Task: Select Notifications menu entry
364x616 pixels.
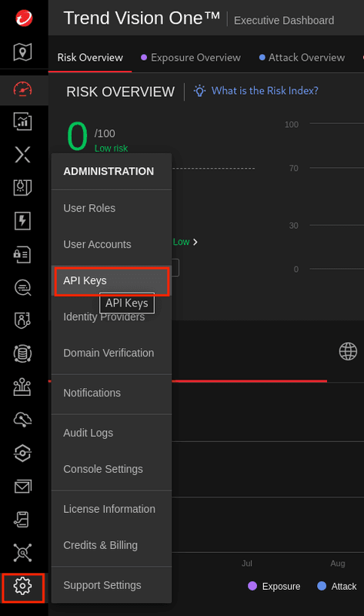Action: [112, 393]
